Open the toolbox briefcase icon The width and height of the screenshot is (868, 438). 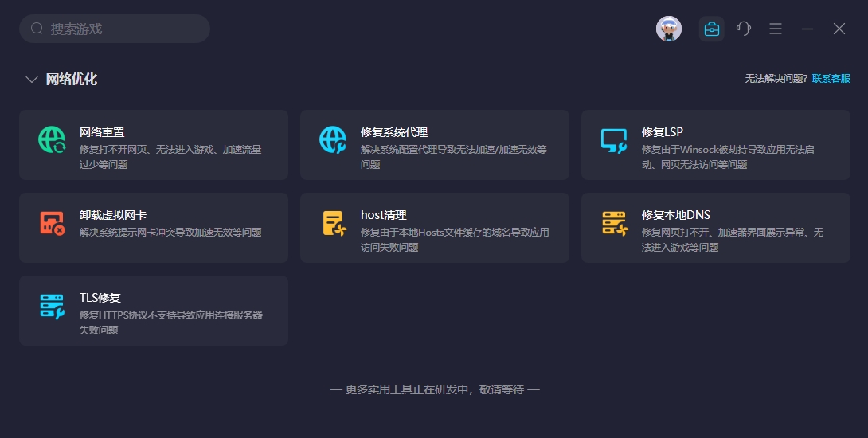(712, 29)
